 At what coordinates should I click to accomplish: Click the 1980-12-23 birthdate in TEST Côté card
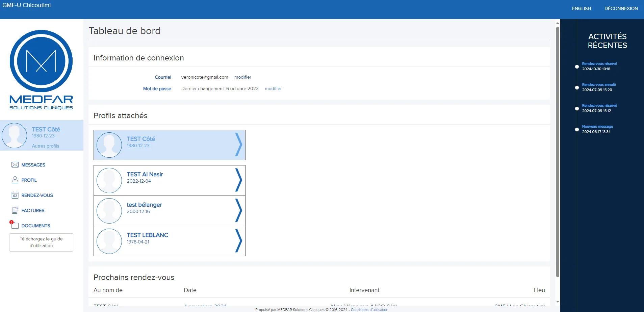(138, 146)
